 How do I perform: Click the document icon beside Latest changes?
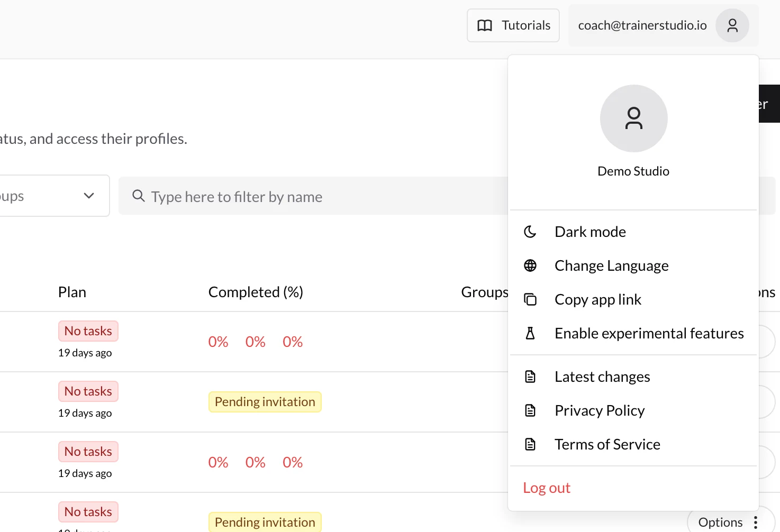tap(530, 377)
